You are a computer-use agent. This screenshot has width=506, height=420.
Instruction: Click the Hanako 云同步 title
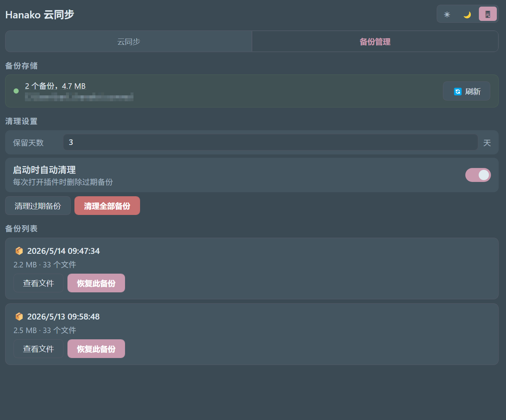click(40, 15)
